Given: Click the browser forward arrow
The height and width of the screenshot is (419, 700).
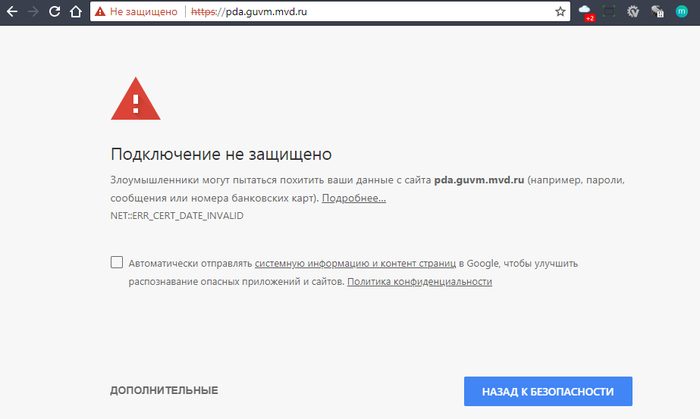Looking at the screenshot, I should (x=33, y=12).
